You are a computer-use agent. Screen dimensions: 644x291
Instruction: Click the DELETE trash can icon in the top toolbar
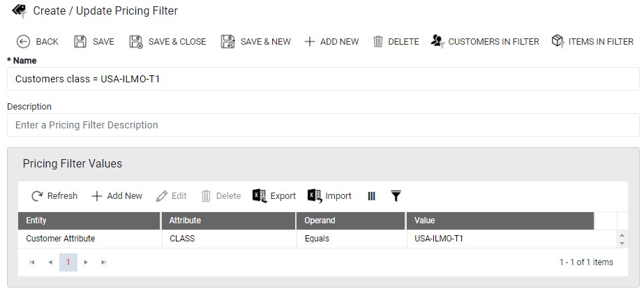click(x=378, y=41)
